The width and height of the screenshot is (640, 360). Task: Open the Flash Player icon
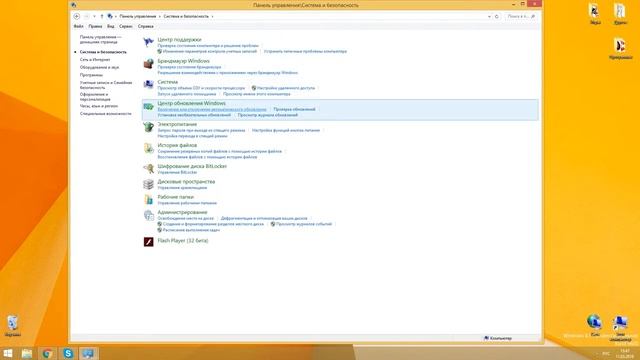point(149,242)
